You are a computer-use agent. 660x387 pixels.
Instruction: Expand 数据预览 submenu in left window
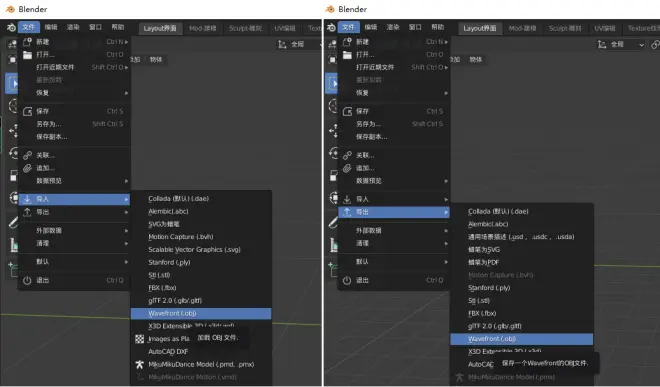75,181
